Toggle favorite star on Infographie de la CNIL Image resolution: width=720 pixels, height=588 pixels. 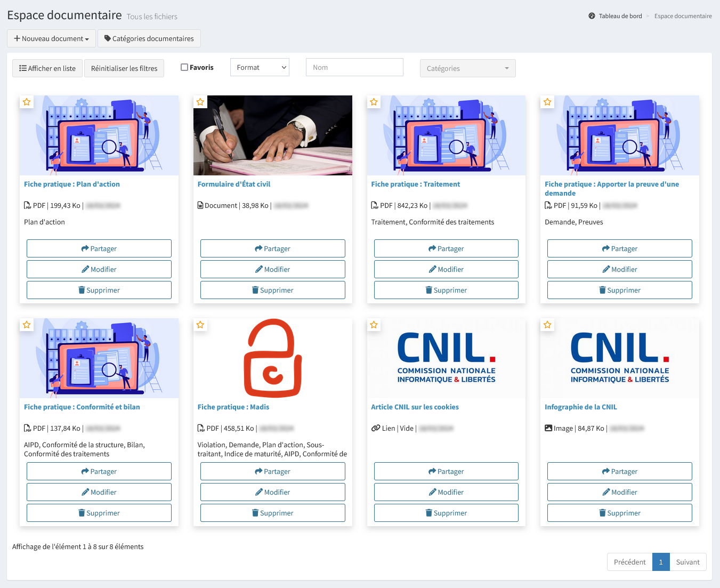coord(547,325)
